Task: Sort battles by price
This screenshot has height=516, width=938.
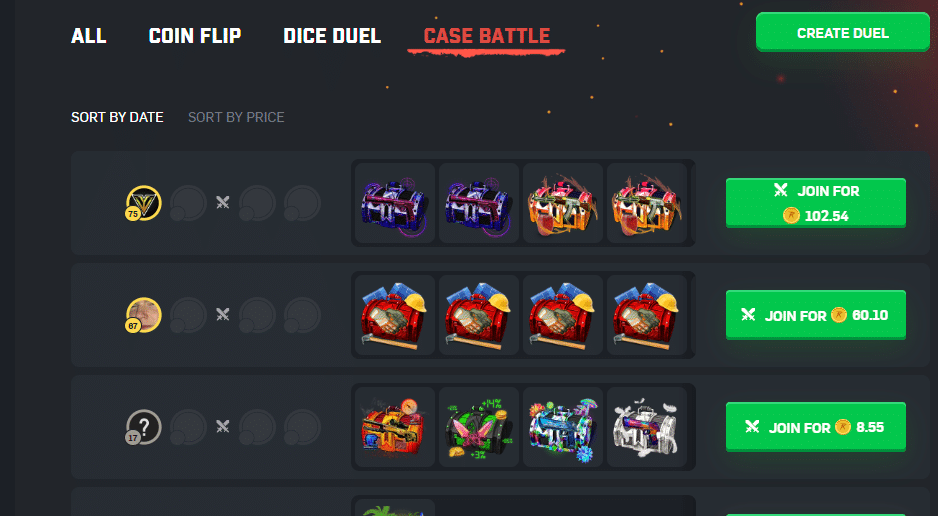Action: 236,117
